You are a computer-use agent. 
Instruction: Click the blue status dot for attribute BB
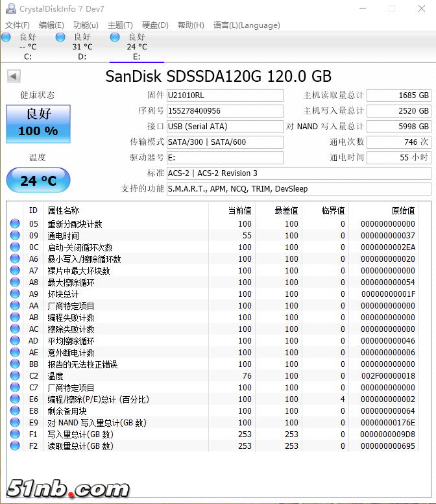tap(15, 364)
